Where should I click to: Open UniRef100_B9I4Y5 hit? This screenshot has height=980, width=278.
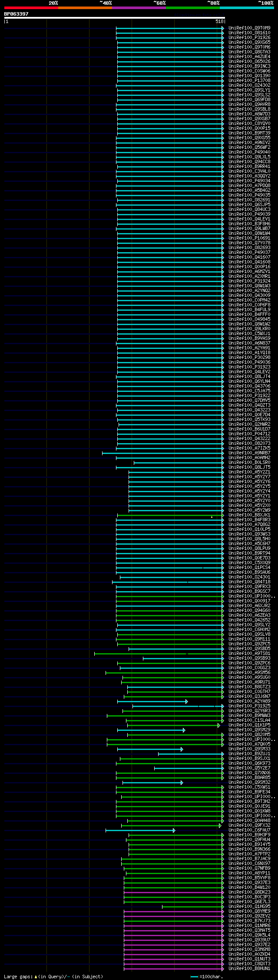pos(250,845)
